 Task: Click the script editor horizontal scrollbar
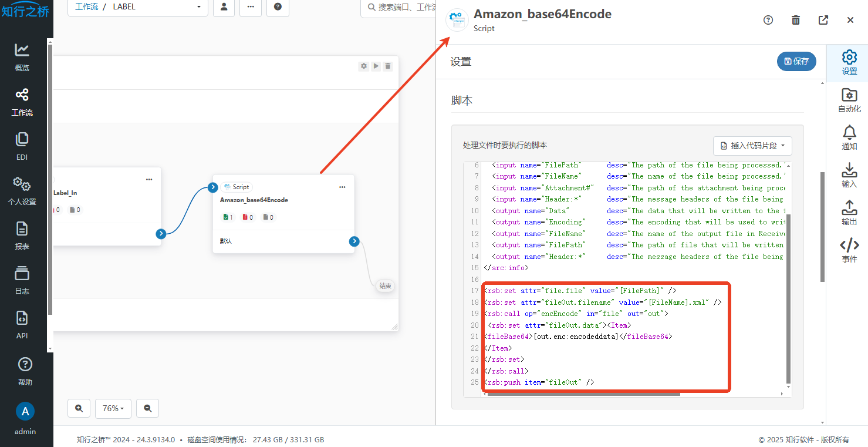pyautogui.click(x=583, y=394)
